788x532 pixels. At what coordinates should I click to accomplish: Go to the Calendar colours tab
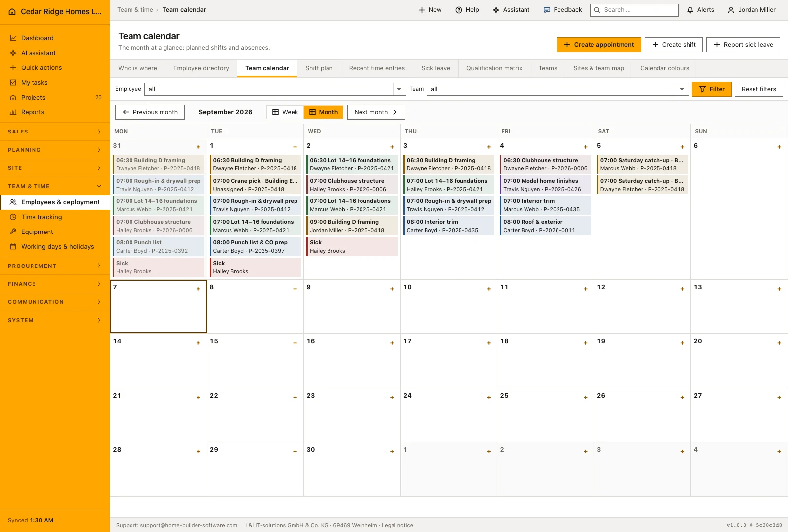click(x=665, y=68)
